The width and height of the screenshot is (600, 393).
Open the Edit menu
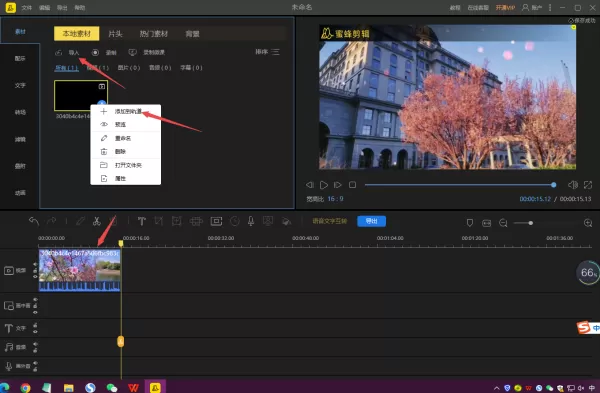44,8
